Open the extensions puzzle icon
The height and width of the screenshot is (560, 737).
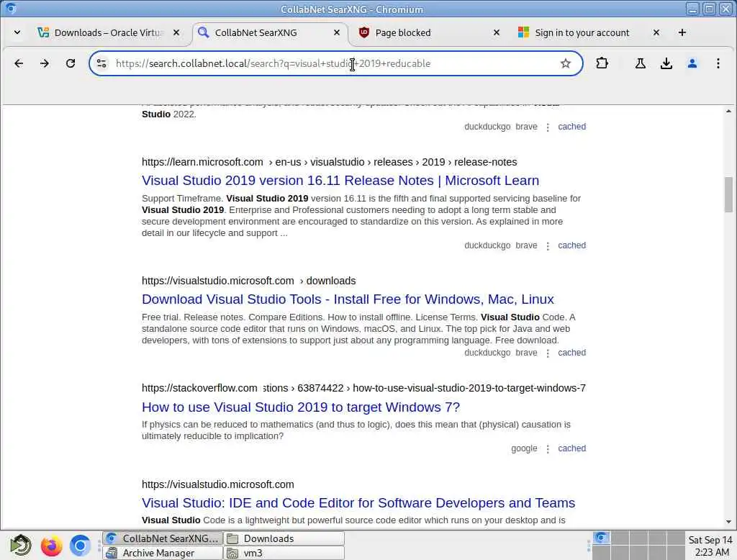[x=602, y=63]
